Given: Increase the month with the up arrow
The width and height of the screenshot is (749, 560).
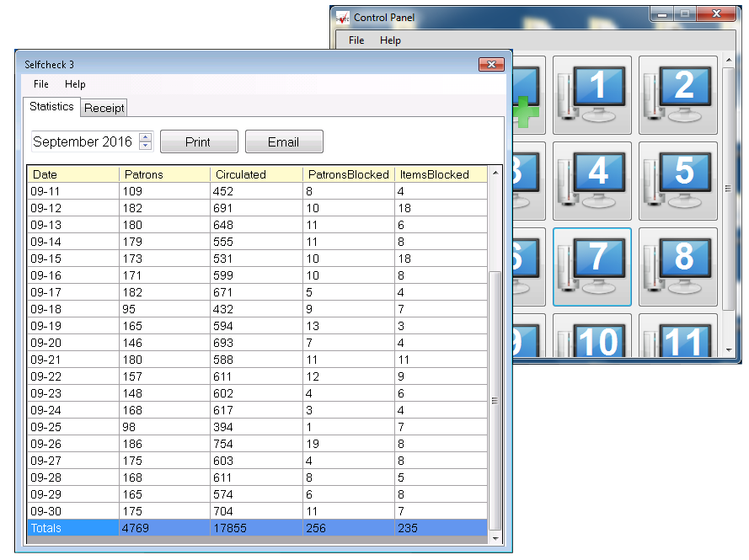Looking at the screenshot, I should point(145,137).
